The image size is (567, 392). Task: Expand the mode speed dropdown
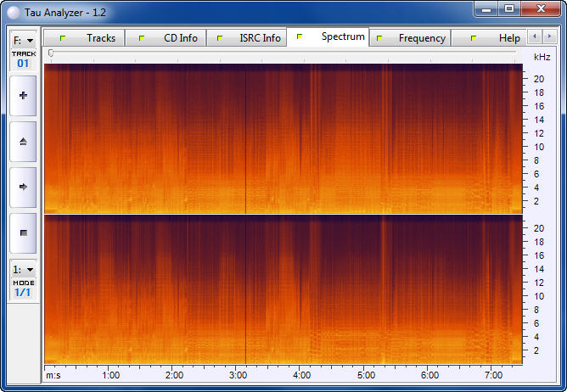[23, 269]
